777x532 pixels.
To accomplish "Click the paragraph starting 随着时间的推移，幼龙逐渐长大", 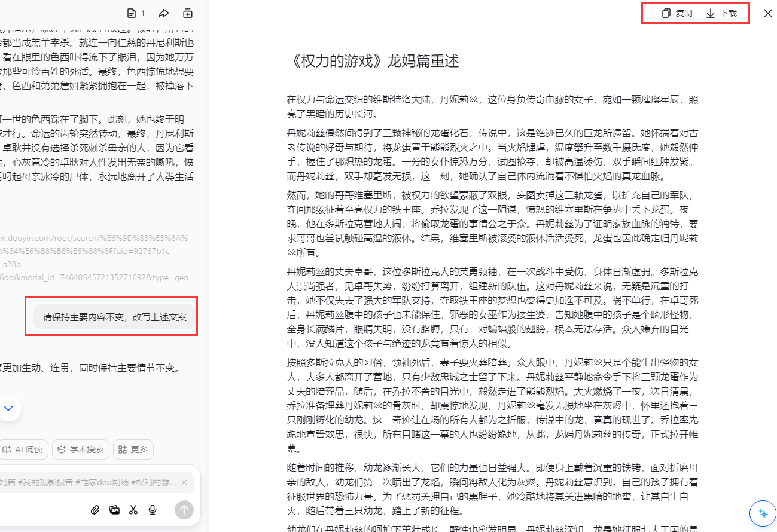I will [492, 488].
